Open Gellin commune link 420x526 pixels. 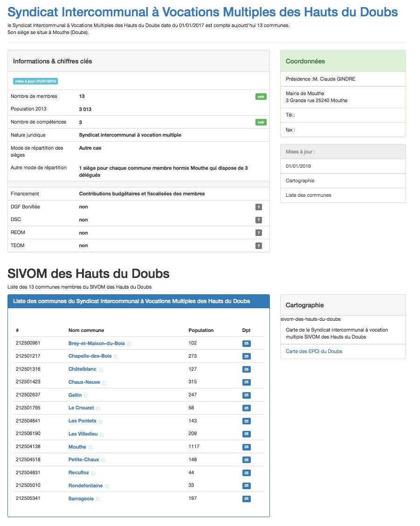tap(75, 395)
